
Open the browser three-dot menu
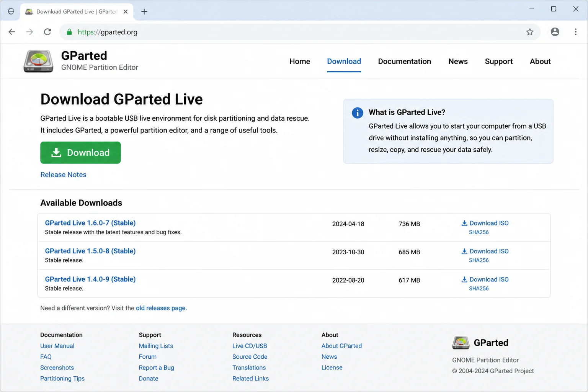coord(575,32)
